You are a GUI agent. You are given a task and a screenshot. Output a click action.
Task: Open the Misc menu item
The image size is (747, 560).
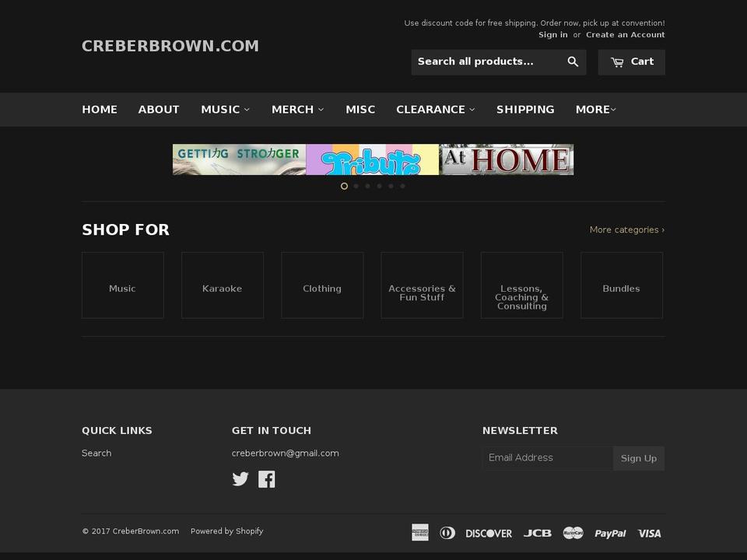[x=360, y=110]
